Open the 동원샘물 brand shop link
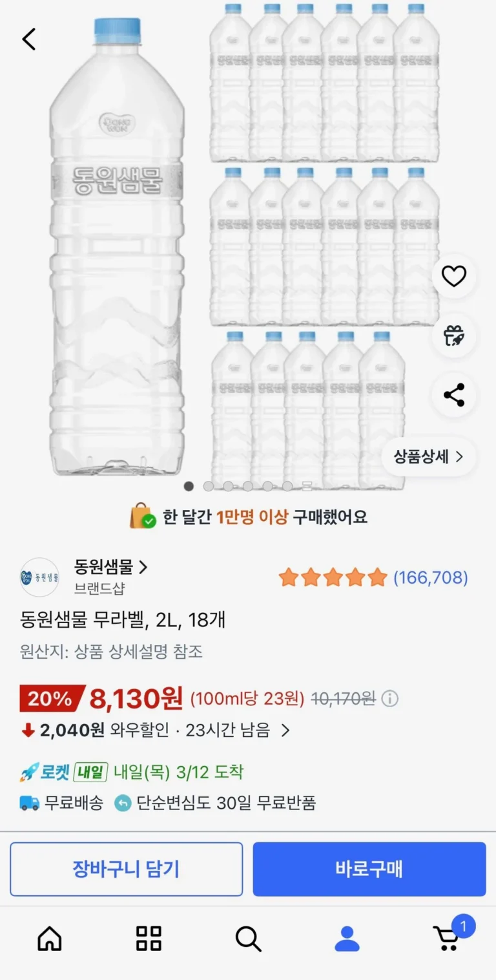 [x=110, y=568]
